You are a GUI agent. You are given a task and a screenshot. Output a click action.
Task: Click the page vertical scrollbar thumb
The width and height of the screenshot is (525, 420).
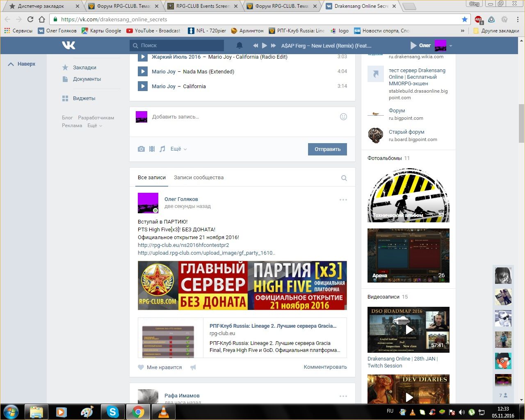(522, 123)
